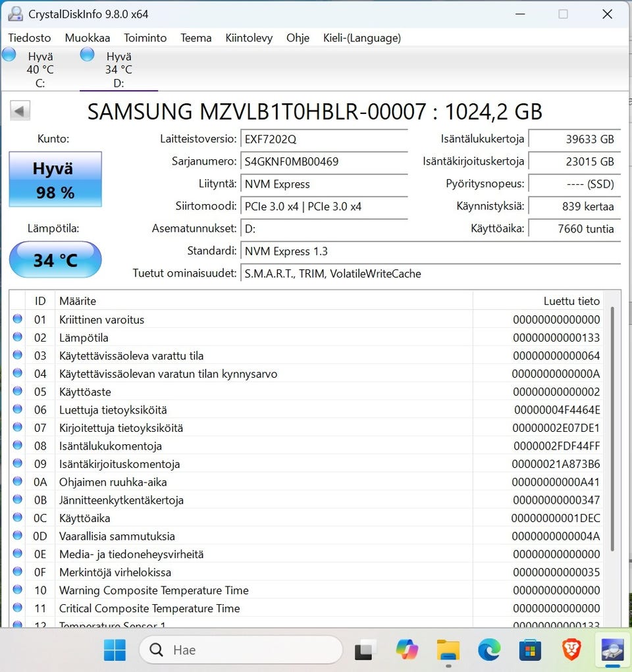Image resolution: width=632 pixels, height=672 pixels.
Task: Open File Explorer from the taskbar
Action: [x=448, y=650]
